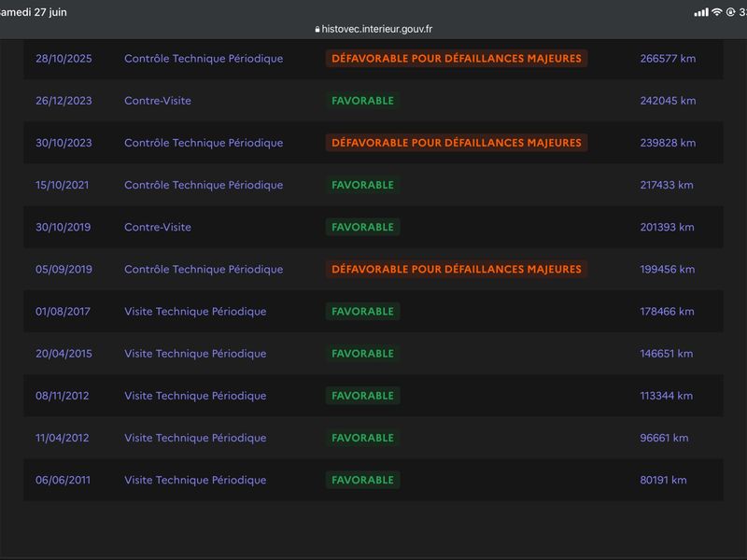Tap the défavorable badge for 05/09/2019
This screenshot has height=560, width=747.
click(x=457, y=269)
